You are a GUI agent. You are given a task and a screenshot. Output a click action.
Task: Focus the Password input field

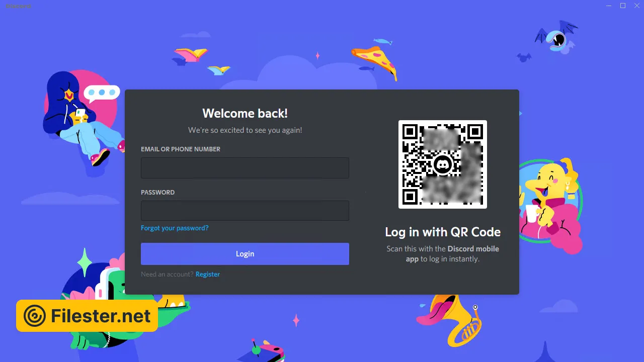(245, 211)
